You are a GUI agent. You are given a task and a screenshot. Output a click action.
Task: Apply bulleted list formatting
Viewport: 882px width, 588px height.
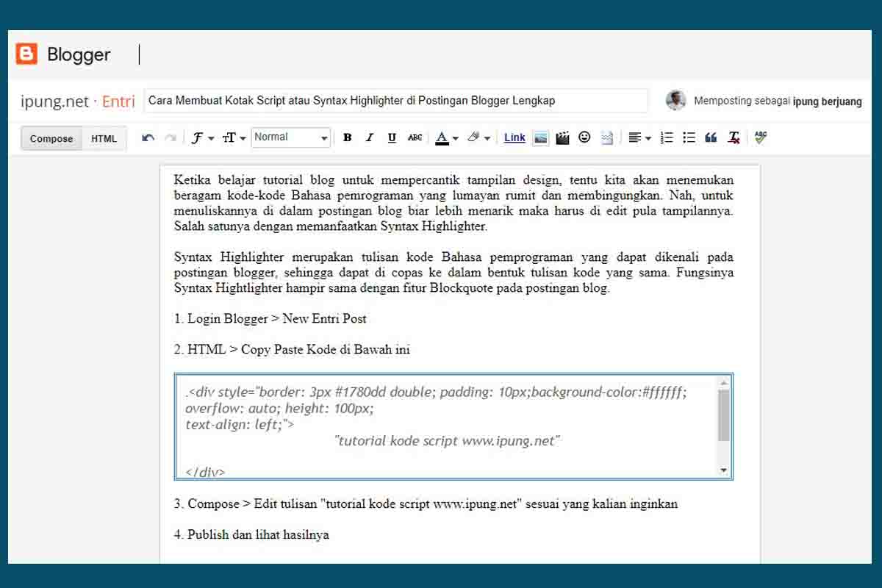pos(689,137)
